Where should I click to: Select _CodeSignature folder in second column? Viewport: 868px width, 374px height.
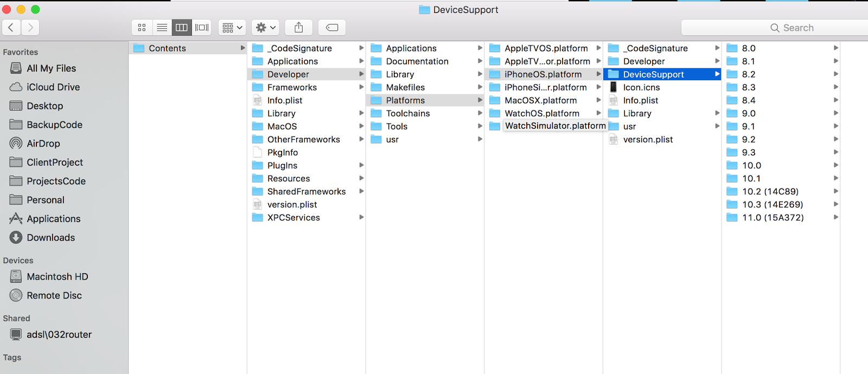[x=307, y=48]
